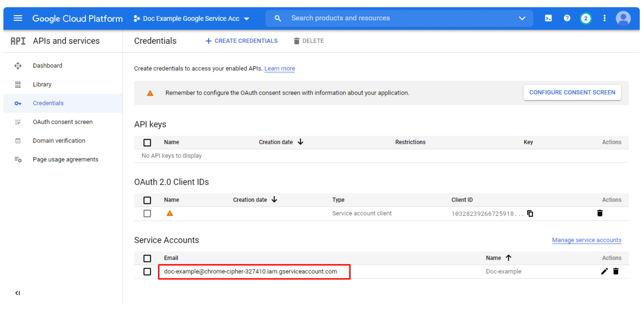Click the project selector dots icon
This screenshot has height=326, width=644.
(137, 19)
